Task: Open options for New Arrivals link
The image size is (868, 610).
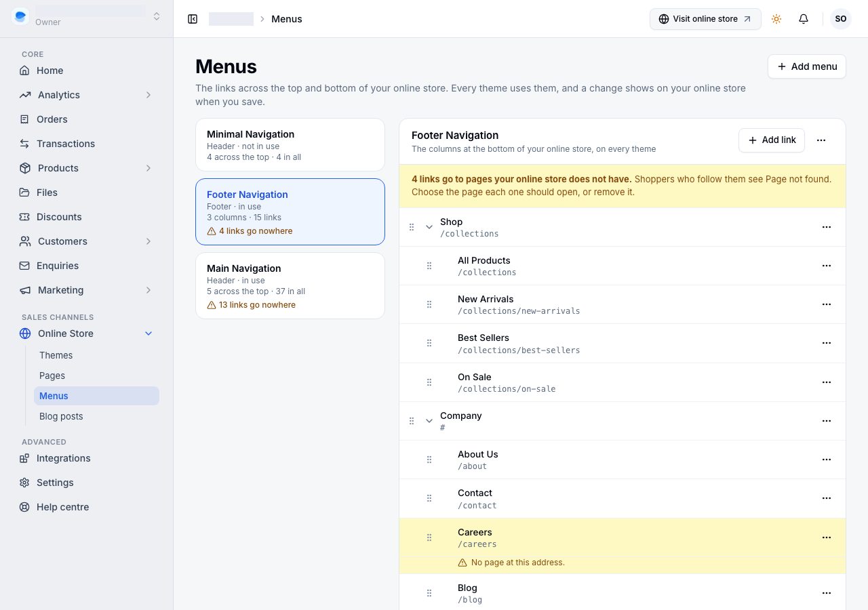Action: click(x=827, y=304)
